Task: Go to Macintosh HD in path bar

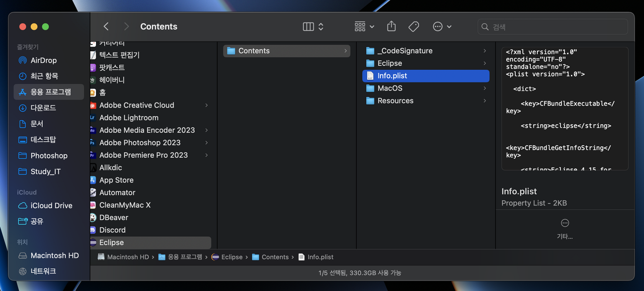Action: (124, 257)
